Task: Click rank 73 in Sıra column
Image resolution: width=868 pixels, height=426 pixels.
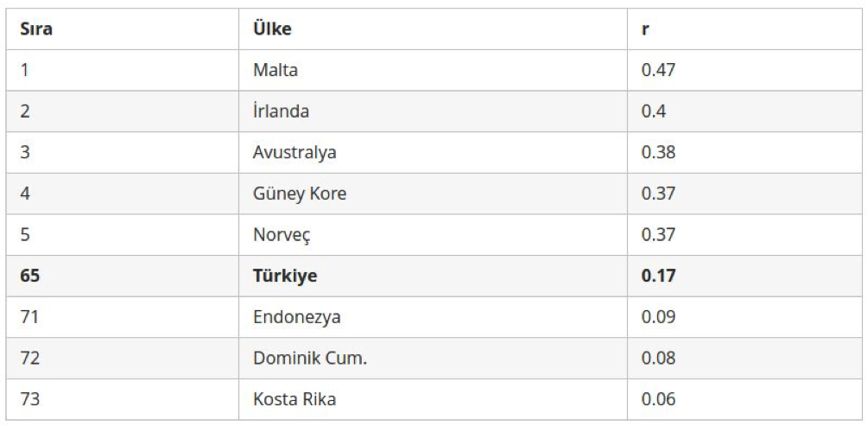Action: click(30, 399)
